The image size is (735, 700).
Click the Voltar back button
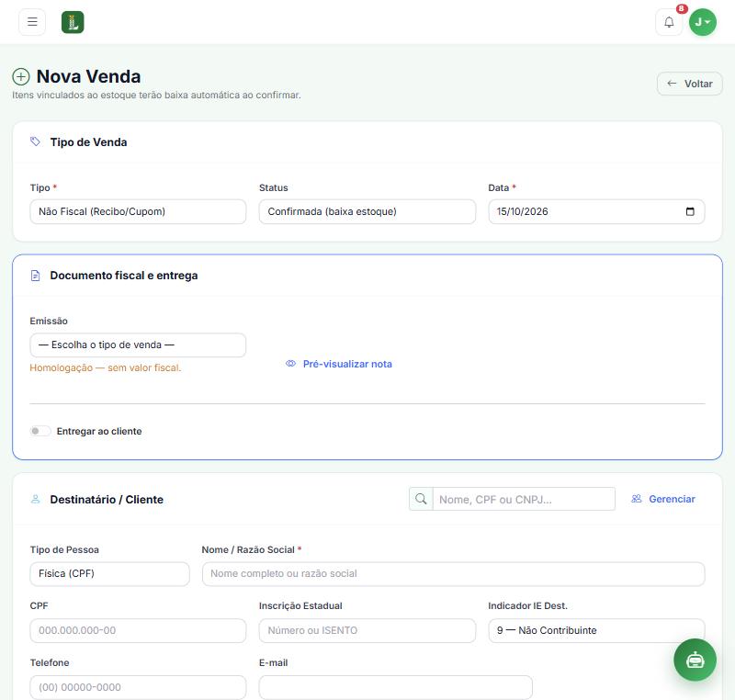coord(690,84)
